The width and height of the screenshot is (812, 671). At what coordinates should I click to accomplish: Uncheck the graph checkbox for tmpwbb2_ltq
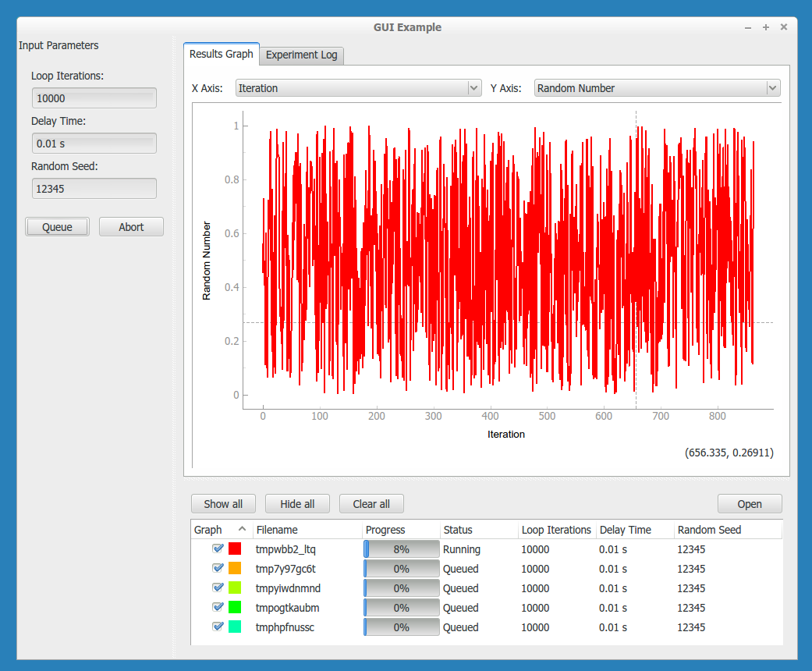(x=218, y=549)
